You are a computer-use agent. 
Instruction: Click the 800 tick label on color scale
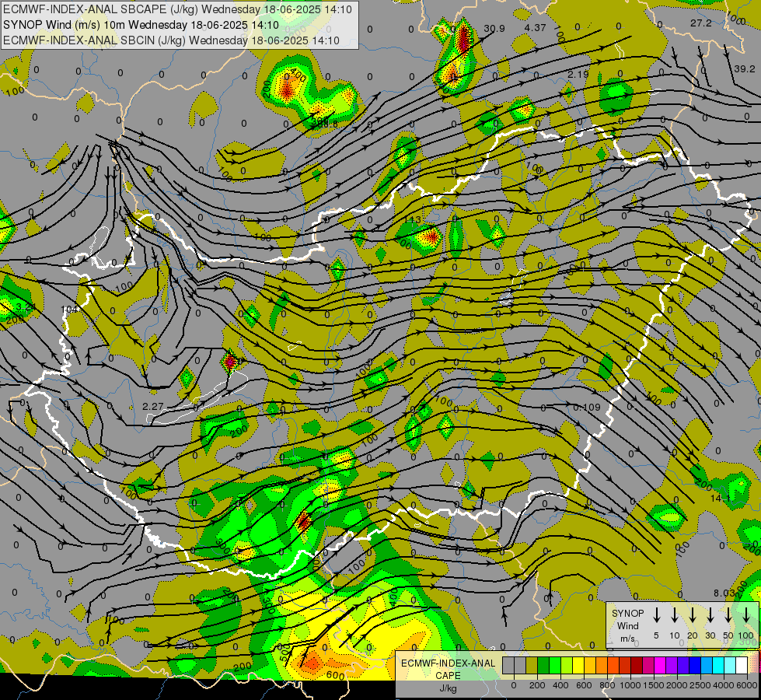(607, 685)
